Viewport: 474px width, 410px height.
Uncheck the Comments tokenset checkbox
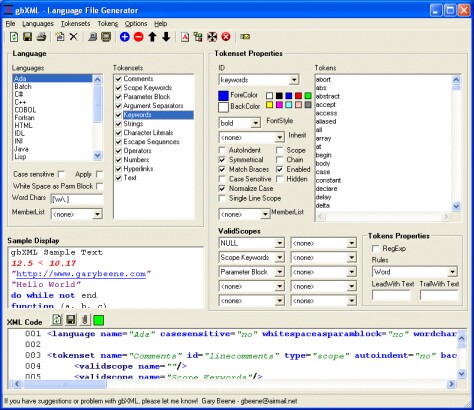tap(118, 79)
